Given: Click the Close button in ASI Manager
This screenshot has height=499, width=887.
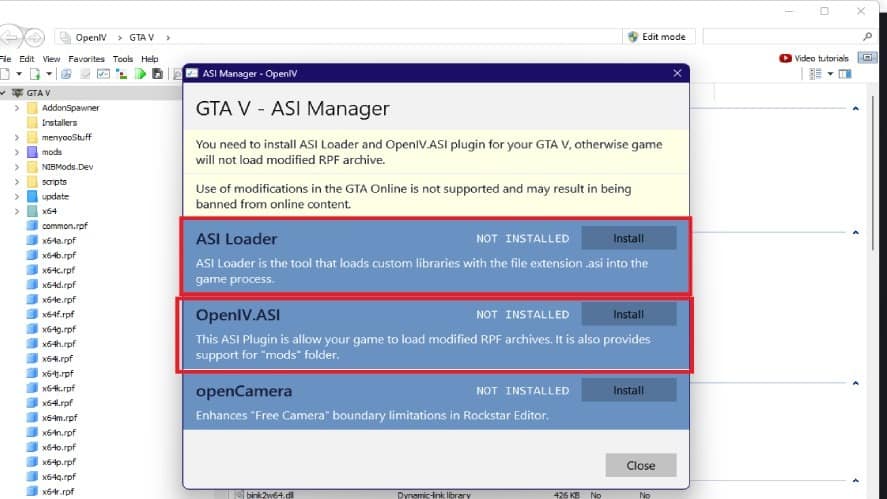Looking at the screenshot, I should pyautogui.click(x=640, y=465).
